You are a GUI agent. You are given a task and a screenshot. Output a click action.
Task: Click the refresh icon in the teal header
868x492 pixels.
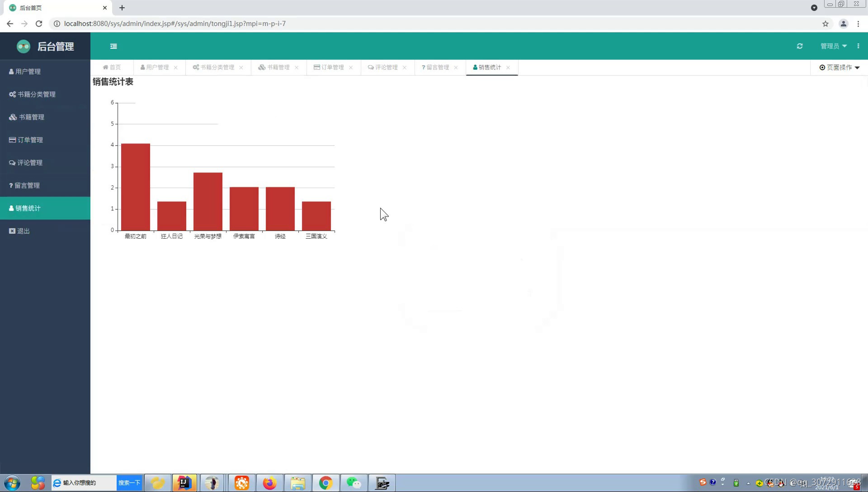click(800, 46)
